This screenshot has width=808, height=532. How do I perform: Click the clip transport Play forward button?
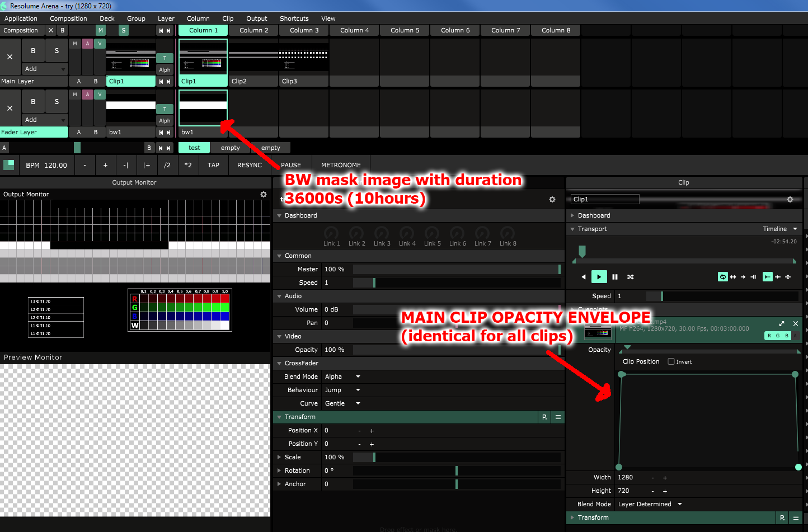(599, 277)
